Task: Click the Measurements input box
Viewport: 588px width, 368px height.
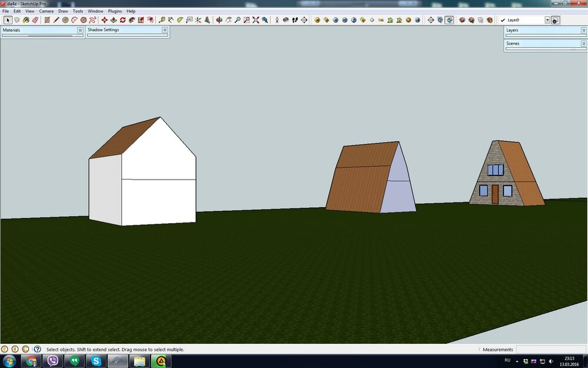Action: point(550,349)
